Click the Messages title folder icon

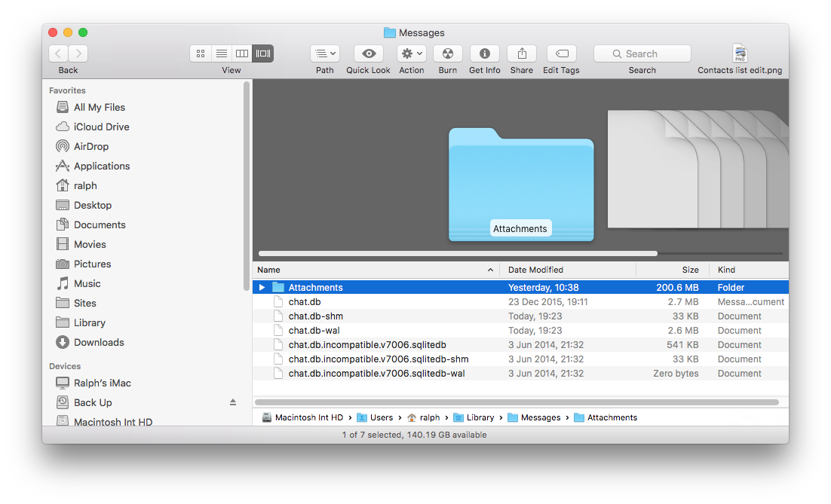click(x=390, y=33)
